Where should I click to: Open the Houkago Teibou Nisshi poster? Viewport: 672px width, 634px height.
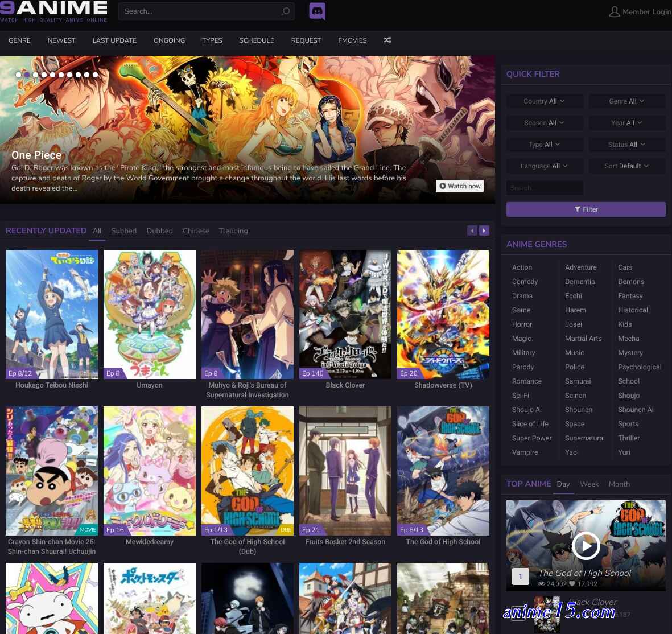pos(51,314)
